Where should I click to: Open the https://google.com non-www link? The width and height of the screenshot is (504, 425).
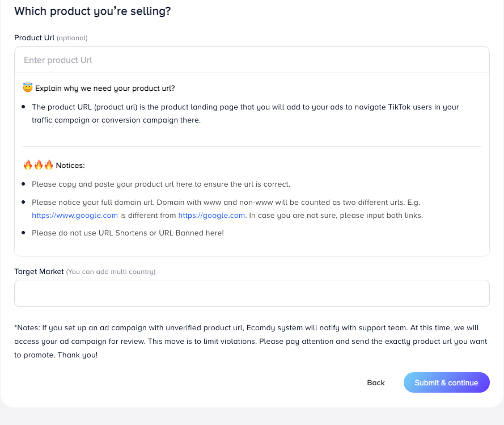click(x=211, y=216)
